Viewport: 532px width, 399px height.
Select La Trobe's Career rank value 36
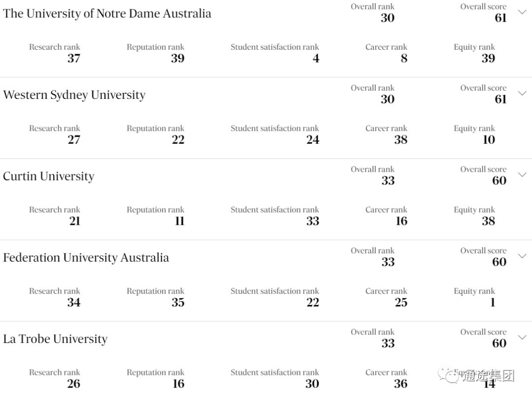pyautogui.click(x=400, y=384)
